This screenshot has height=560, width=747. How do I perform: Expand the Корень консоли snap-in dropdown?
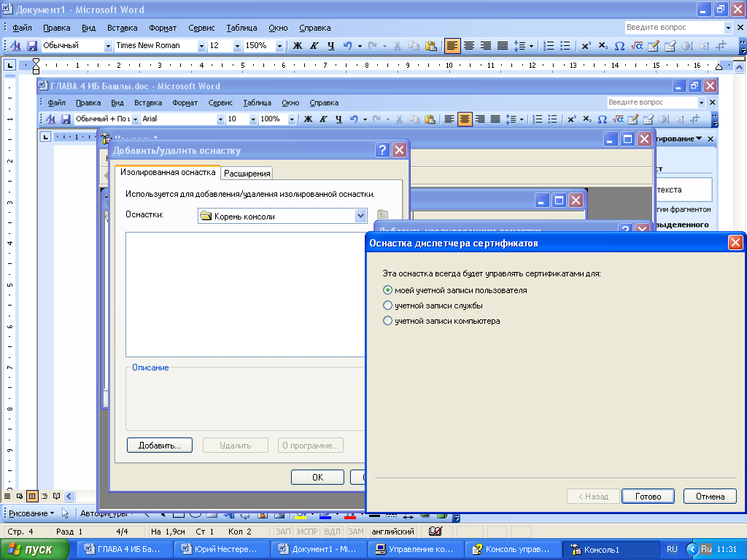click(360, 216)
